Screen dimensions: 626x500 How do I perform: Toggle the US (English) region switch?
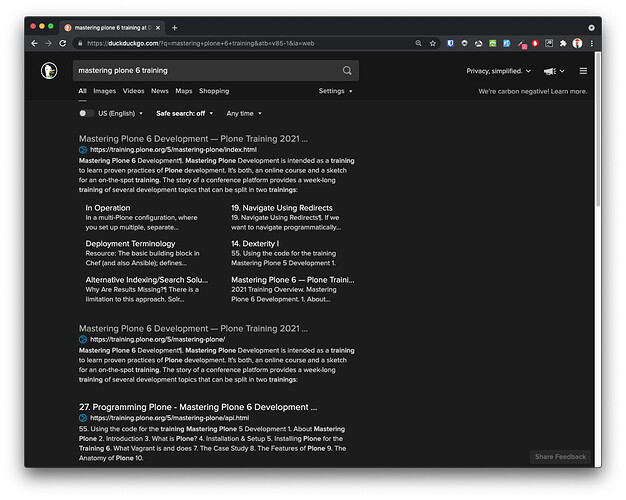click(x=85, y=113)
